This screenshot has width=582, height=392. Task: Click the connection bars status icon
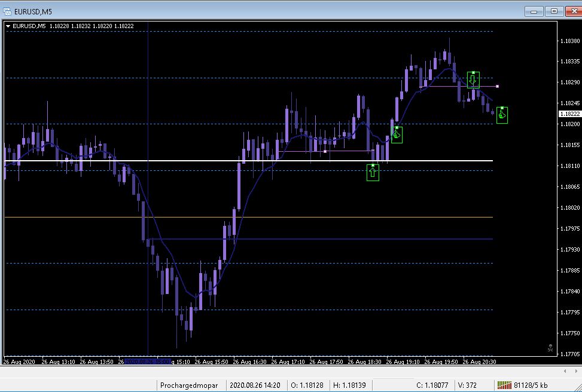coord(504,385)
